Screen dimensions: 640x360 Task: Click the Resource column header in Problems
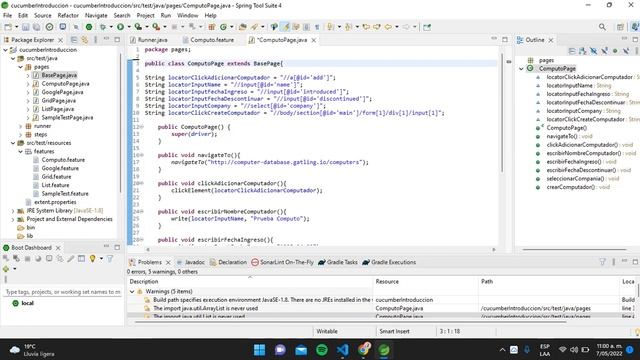tap(425, 282)
